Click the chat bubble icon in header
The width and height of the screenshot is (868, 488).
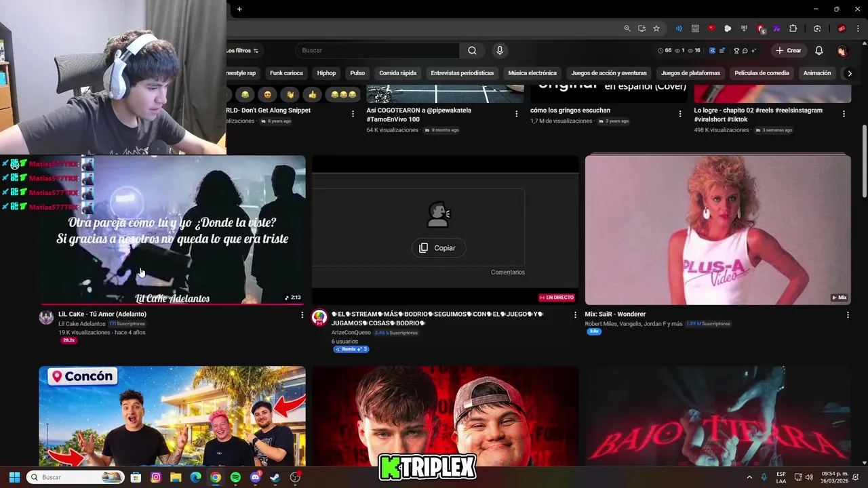pos(745,51)
